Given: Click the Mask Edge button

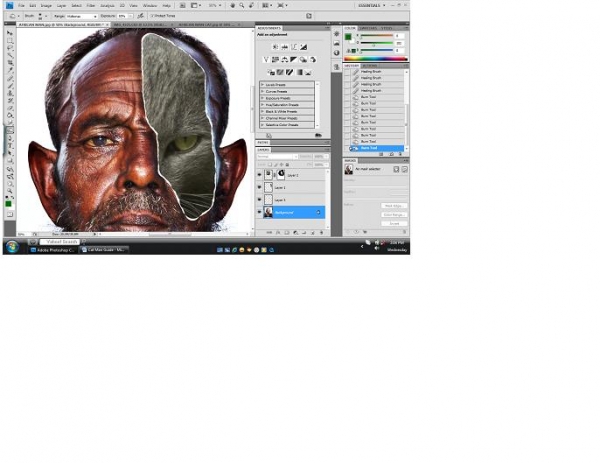Looking at the screenshot, I should click(x=394, y=206).
